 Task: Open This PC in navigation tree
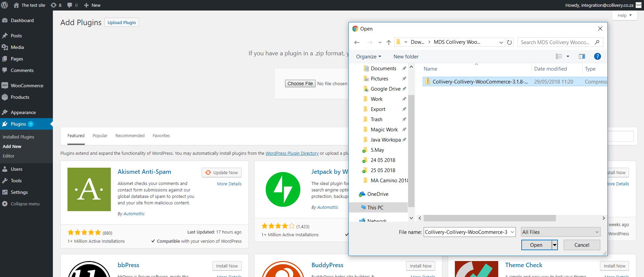point(375,207)
